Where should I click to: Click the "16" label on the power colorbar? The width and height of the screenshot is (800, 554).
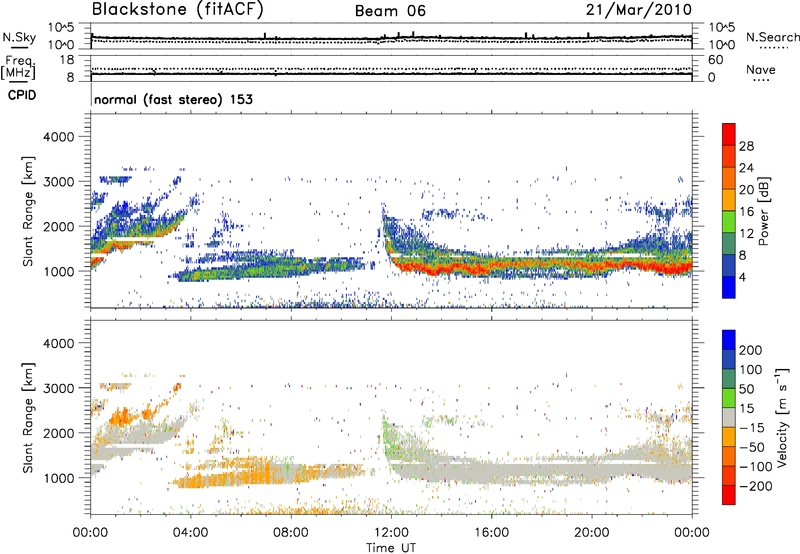point(746,212)
